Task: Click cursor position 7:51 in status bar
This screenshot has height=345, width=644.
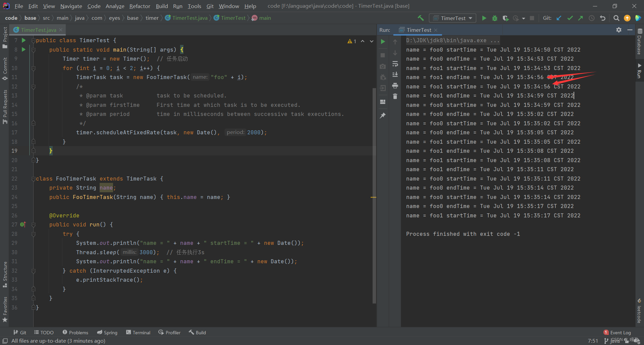Action: 593,341
